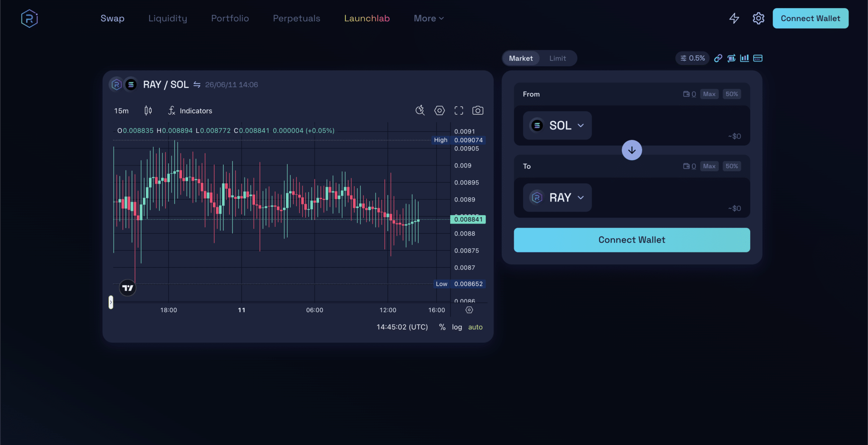The image size is (868, 445).
Task: Click the Raydium logo icon
Action: pos(29,18)
